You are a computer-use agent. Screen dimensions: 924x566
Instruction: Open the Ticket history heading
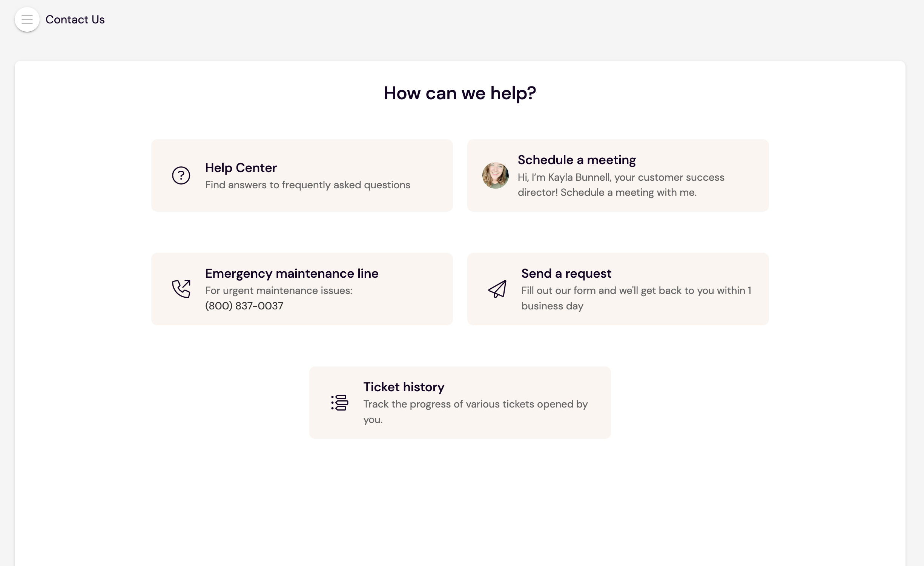click(x=404, y=387)
